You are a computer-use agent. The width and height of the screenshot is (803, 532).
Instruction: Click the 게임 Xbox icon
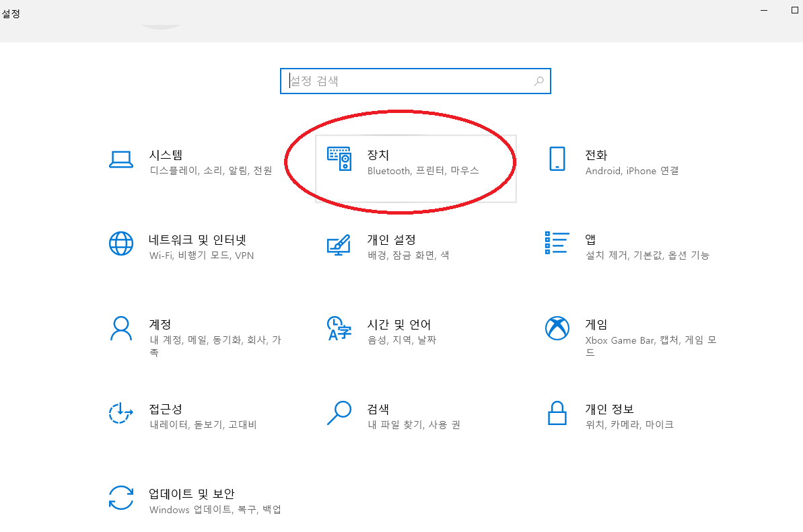coord(557,328)
